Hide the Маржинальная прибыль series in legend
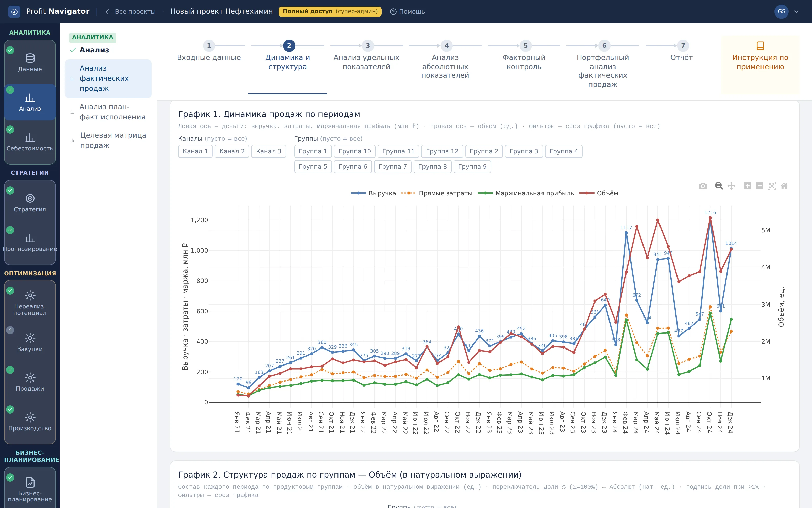Viewport: 812px width, 508px height. (526, 193)
